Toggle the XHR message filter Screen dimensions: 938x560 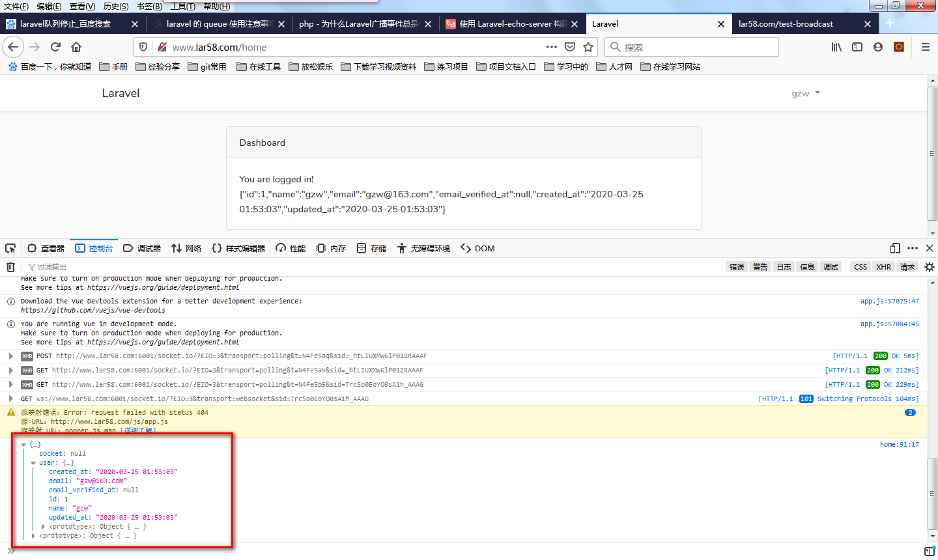click(883, 266)
